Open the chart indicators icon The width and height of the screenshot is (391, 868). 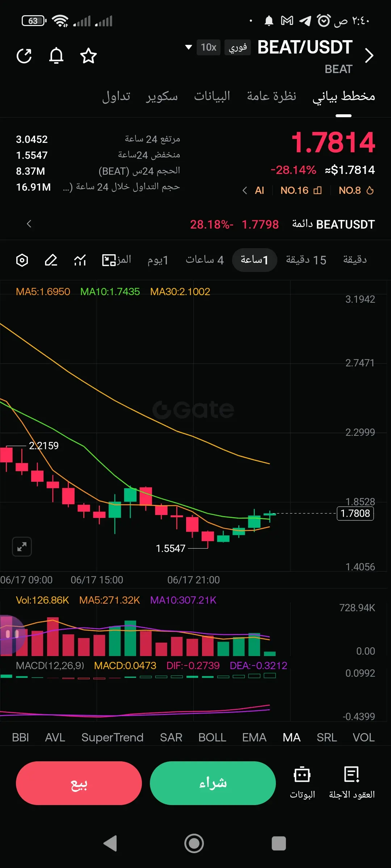[x=80, y=260]
